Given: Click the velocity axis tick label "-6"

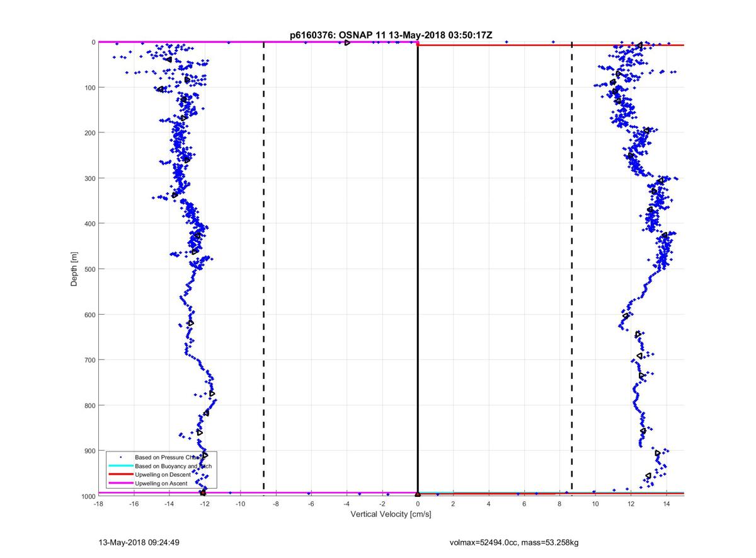Looking at the screenshot, I should click(x=311, y=504).
